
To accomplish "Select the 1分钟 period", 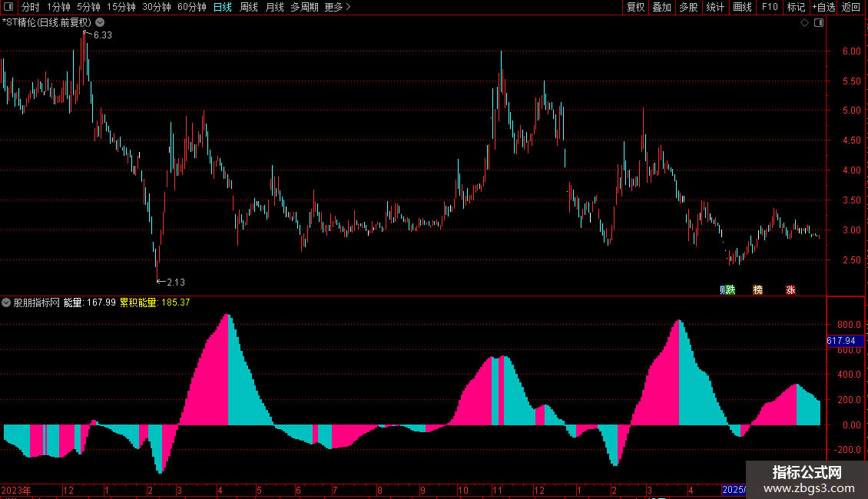I will pos(58,7).
